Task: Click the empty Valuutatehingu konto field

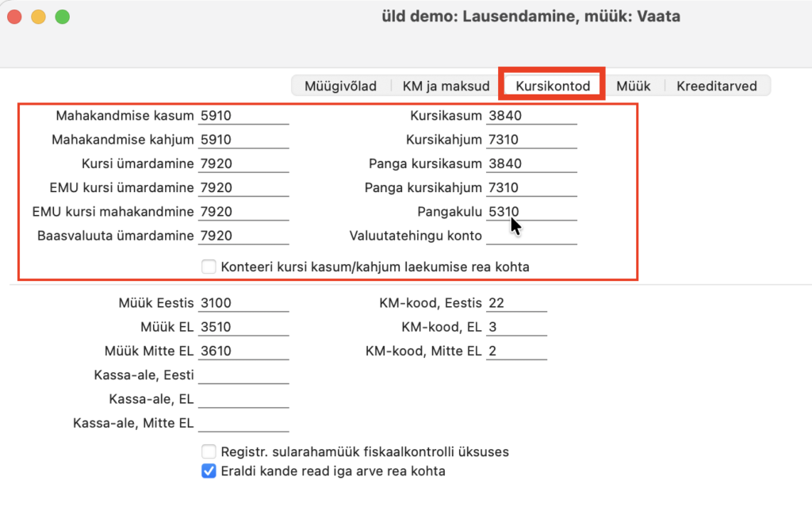Action: click(x=531, y=236)
